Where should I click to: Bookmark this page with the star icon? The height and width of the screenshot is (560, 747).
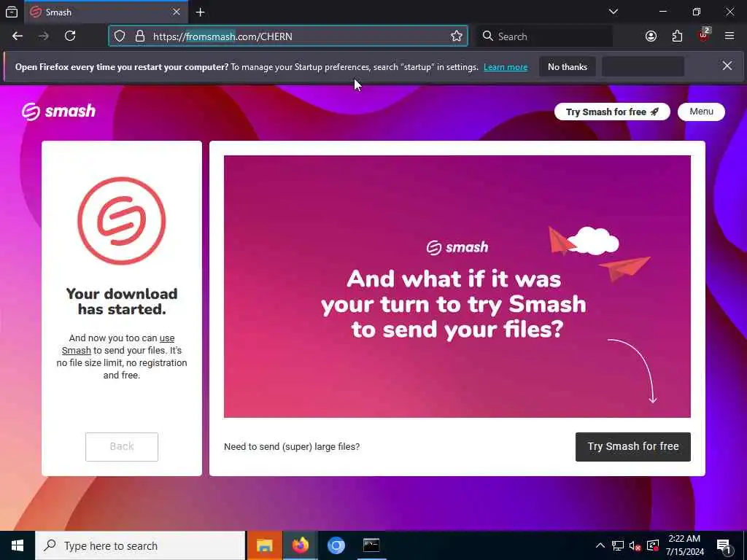point(457,36)
